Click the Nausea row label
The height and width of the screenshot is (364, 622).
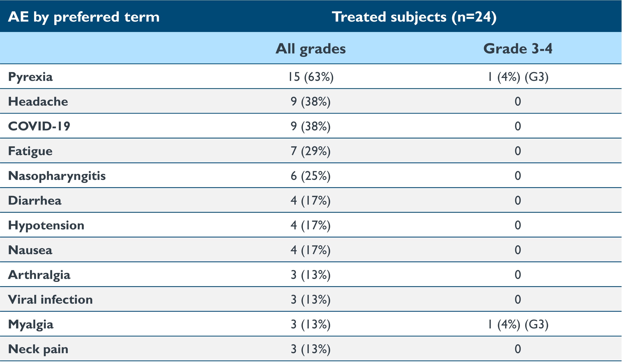pos(30,250)
